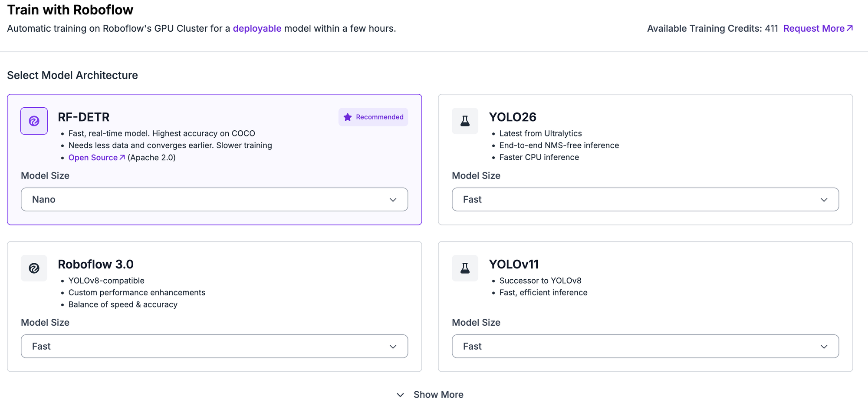
Task: Click 'Fast, real-time model. Highest accuracy on COCO'
Action: 162,133
